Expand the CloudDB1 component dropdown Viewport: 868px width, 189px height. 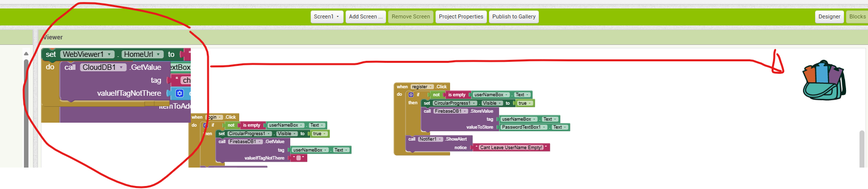(x=103, y=67)
